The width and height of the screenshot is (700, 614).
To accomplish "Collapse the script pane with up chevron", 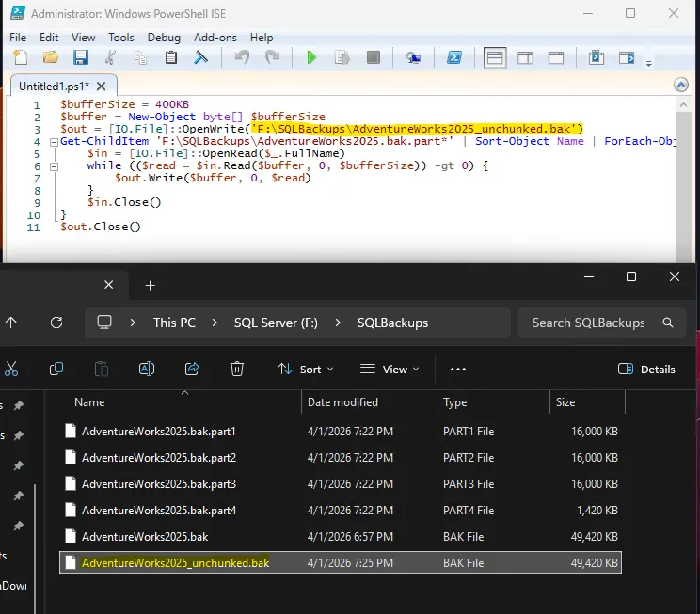I will tap(681, 85).
